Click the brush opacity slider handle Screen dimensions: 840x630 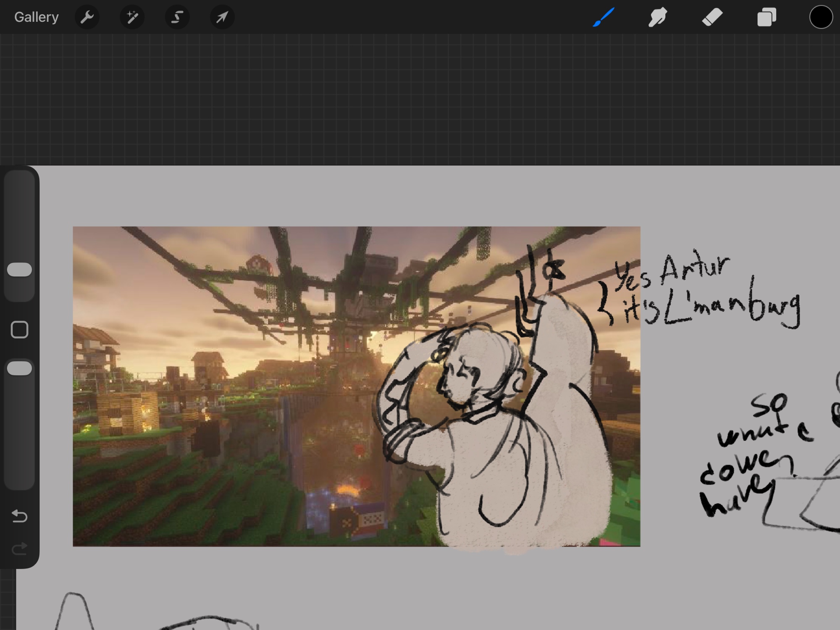(x=19, y=368)
